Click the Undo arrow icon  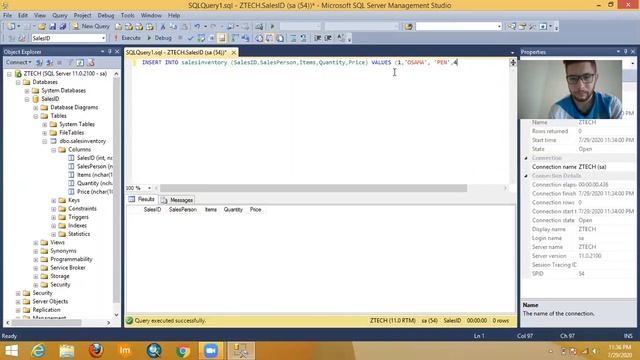pyautogui.click(x=197, y=27)
